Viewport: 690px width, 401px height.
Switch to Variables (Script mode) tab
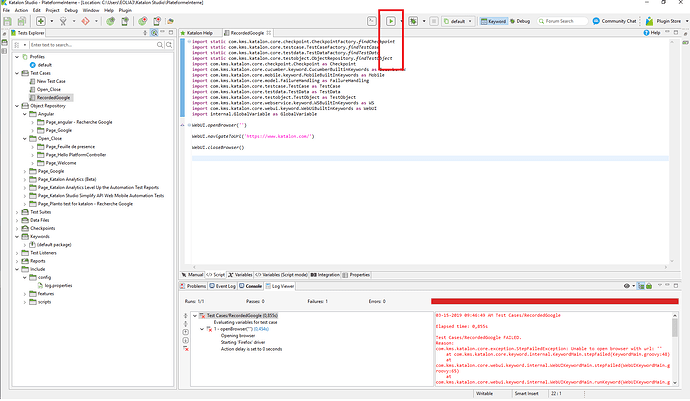pos(282,275)
